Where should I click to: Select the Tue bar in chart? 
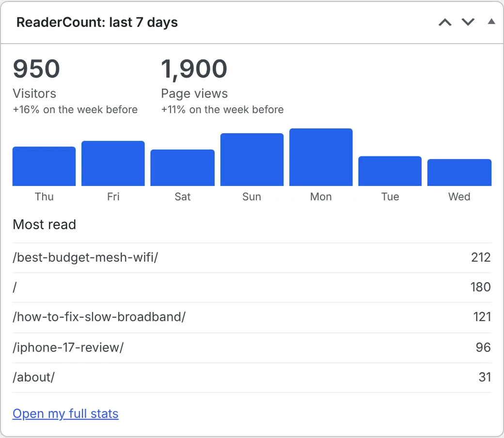click(x=390, y=171)
